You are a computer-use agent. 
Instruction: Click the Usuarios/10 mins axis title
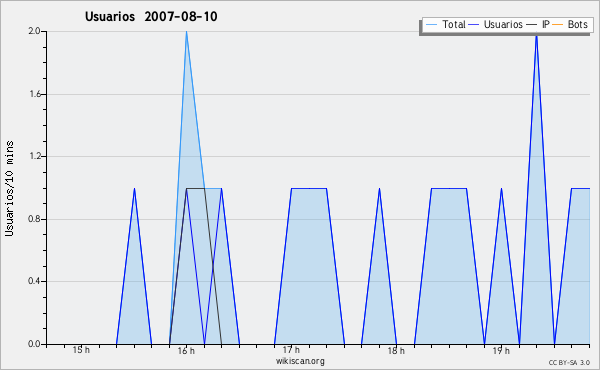(x=9, y=188)
